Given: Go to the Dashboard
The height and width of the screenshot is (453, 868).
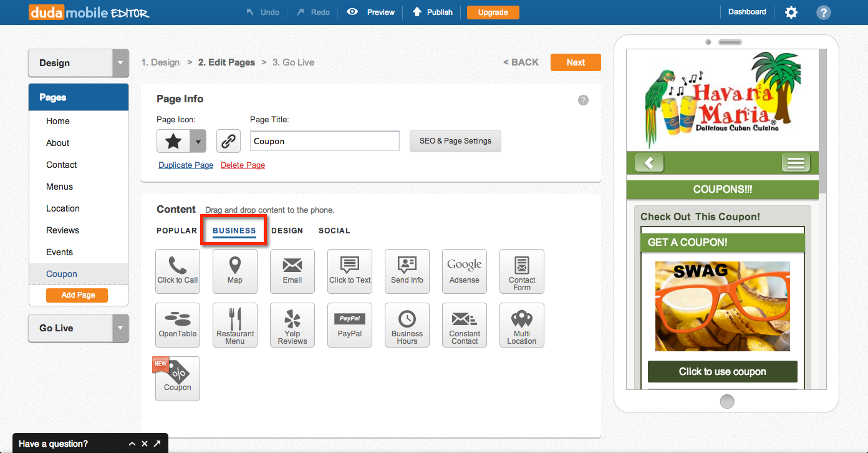Looking at the screenshot, I should coord(747,12).
